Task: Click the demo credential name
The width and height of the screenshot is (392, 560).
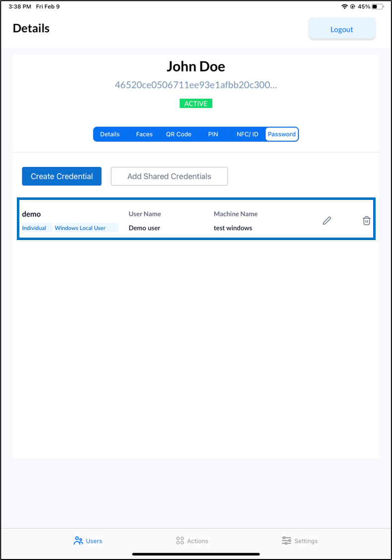Action: (x=31, y=214)
